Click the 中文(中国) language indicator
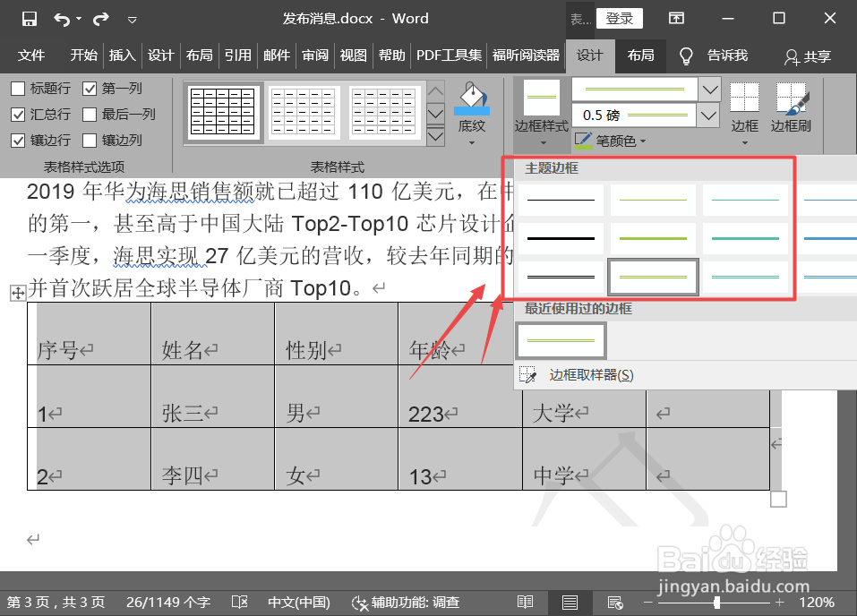Image resolution: width=857 pixels, height=616 pixels. coord(299,603)
